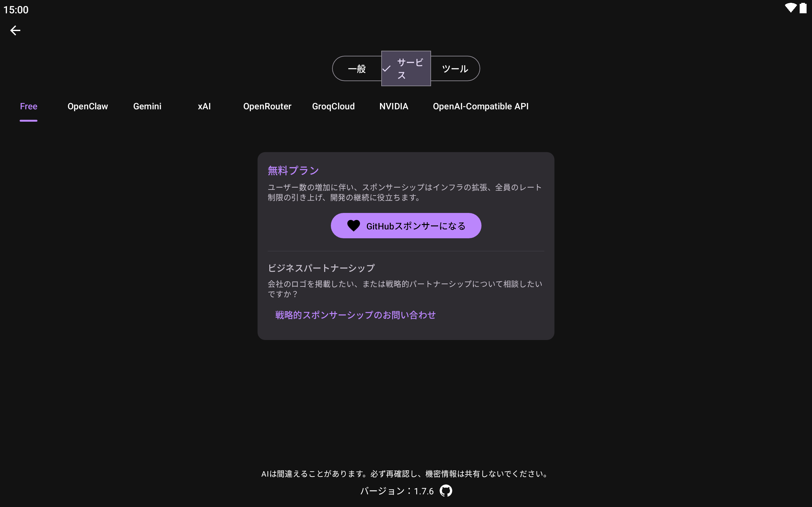Tap the heart icon on sponsor button
This screenshot has height=507, width=812.
pyautogui.click(x=353, y=226)
